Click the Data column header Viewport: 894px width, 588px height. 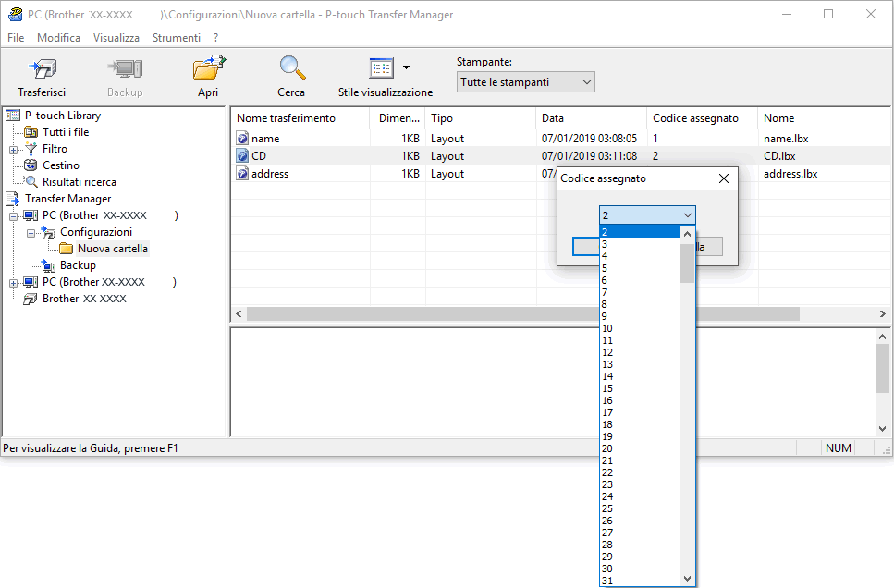click(x=592, y=118)
